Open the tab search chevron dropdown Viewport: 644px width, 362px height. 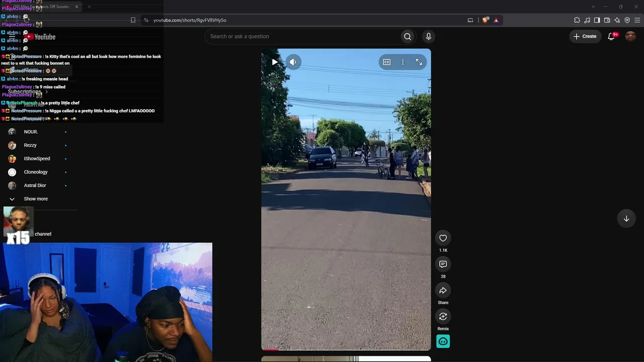[x=593, y=7]
